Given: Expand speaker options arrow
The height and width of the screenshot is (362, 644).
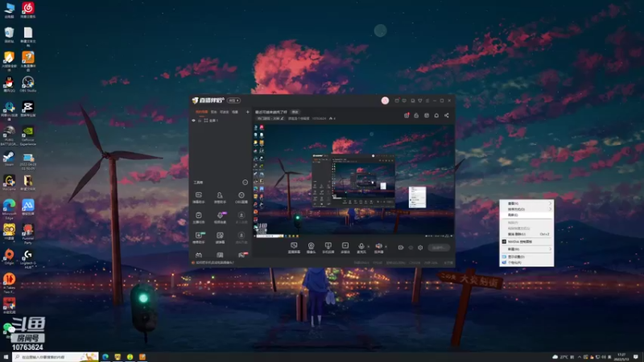Looking at the screenshot, I should point(386,247).
